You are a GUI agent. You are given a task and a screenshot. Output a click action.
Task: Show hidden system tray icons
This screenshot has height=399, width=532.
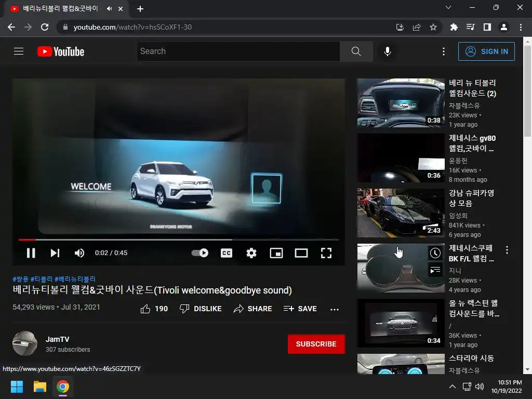[x=453, y=387]
